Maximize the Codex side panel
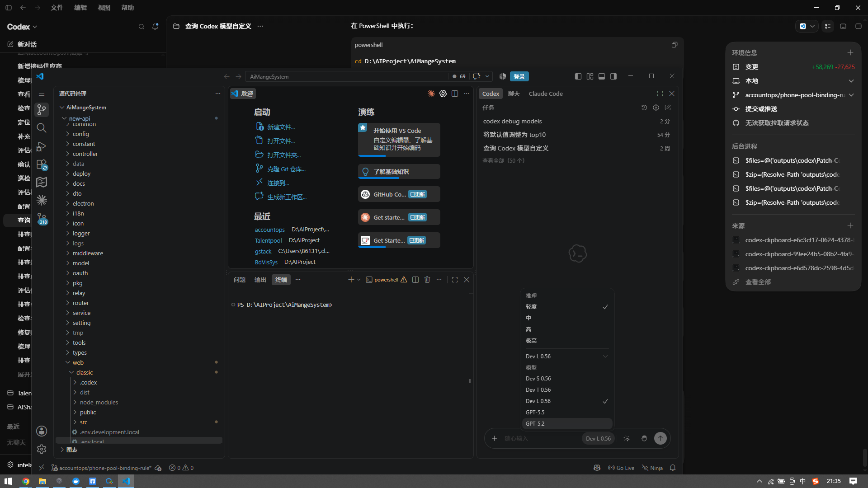This screenshot has height=488, width=868. pyautogui.click(x=660, y=94)
